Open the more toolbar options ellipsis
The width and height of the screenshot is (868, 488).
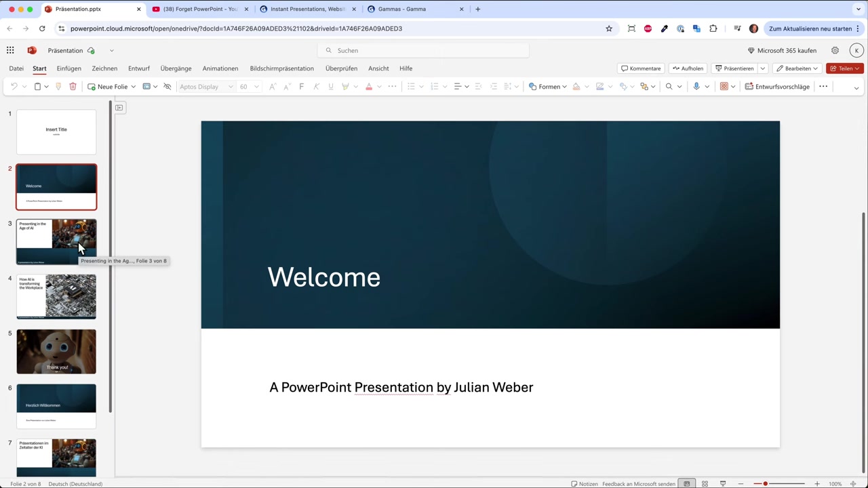pos(823,87)
